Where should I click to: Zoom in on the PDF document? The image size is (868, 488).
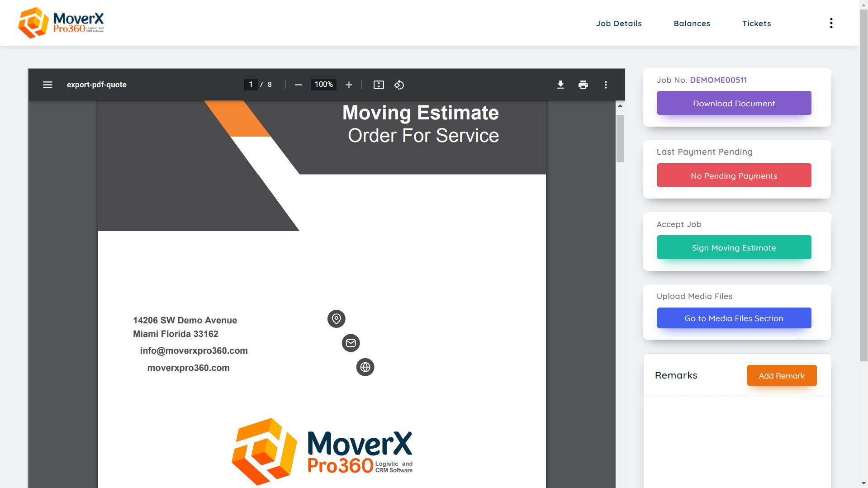pyautogui.click(x=349, y=85)
